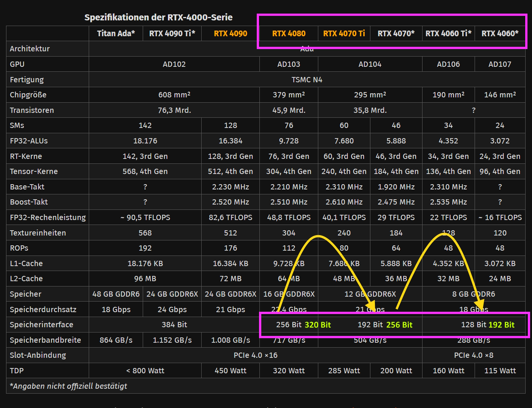Click 176 in the ROPs row
Screen dimensions: 532x408
point(230,248)
